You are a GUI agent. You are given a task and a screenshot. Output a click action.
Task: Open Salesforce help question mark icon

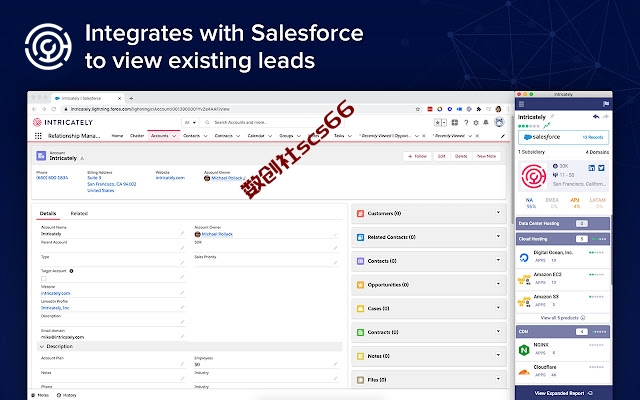(x=466, y=122)
